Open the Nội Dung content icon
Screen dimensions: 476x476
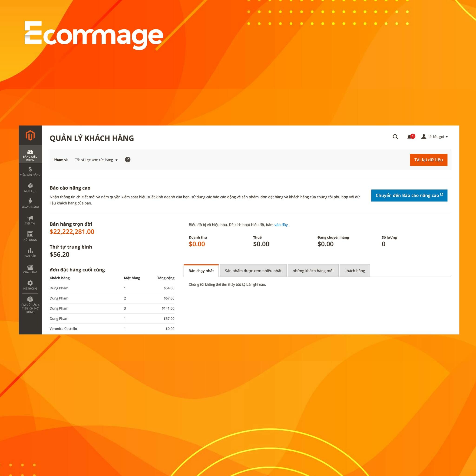pos(30,235)
